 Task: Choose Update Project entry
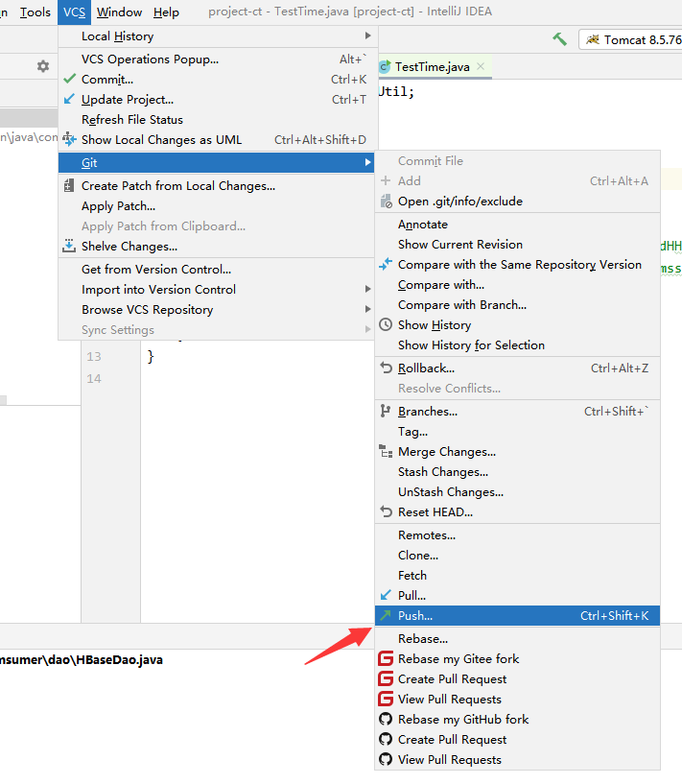217,100
